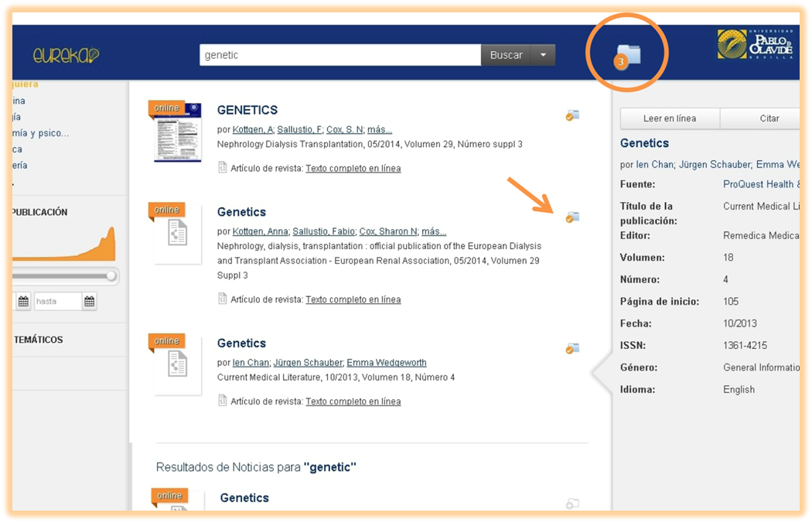Expand más... authors on the Kottgen, Anna result
This screenshot has height=523, width=812.
tap(433, 231)
